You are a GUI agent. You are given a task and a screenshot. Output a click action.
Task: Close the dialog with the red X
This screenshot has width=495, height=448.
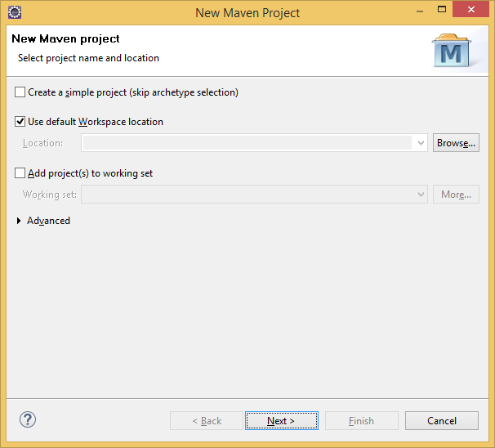[x=470, y=10]
